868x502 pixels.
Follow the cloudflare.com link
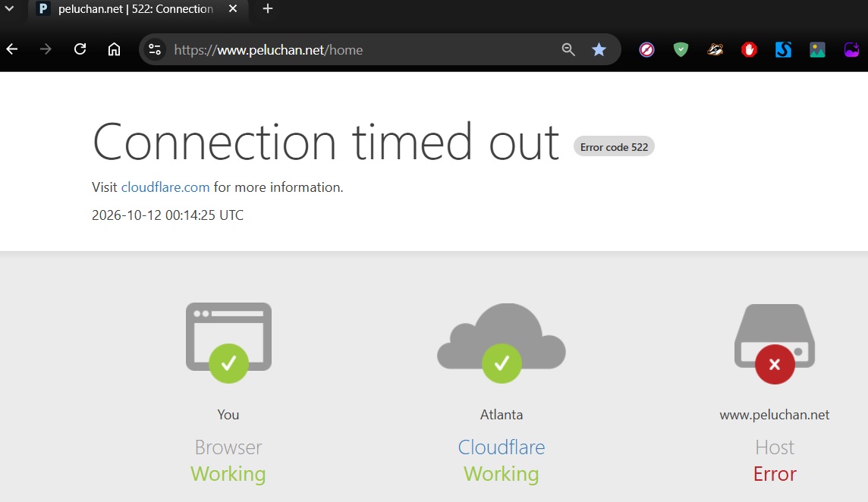[165, 187]
